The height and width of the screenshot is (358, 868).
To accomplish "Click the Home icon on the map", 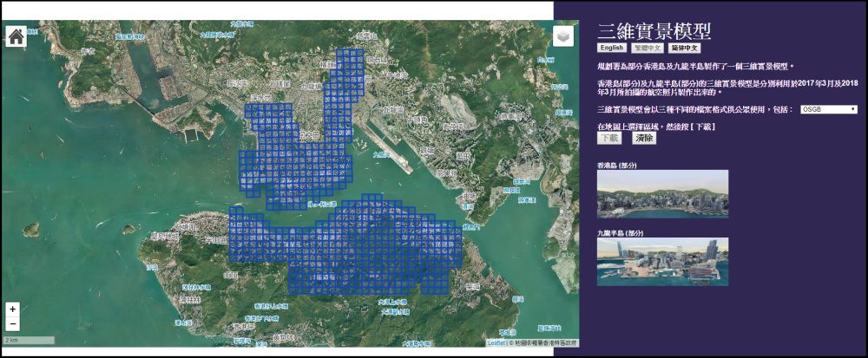I will pyautogui.click(x=16, y=37).
